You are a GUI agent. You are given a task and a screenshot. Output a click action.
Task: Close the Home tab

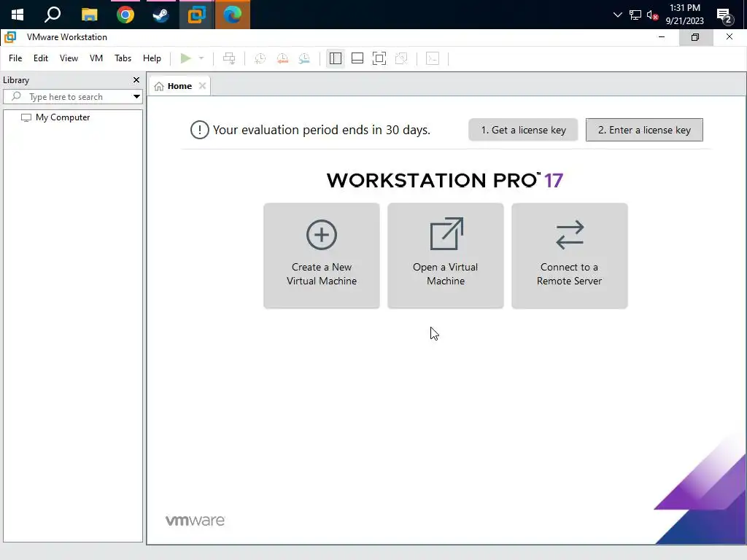pyautogui.click(x=203, y=86)
